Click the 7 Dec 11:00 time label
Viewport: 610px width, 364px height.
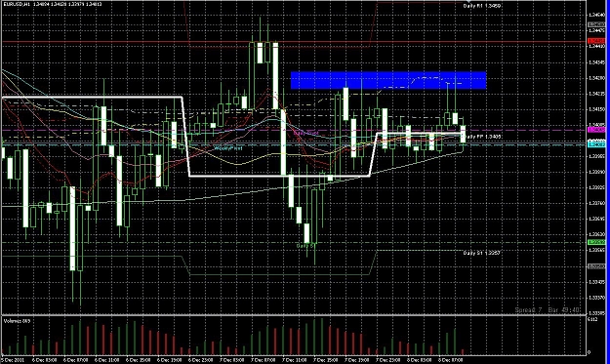pos(295,360)
